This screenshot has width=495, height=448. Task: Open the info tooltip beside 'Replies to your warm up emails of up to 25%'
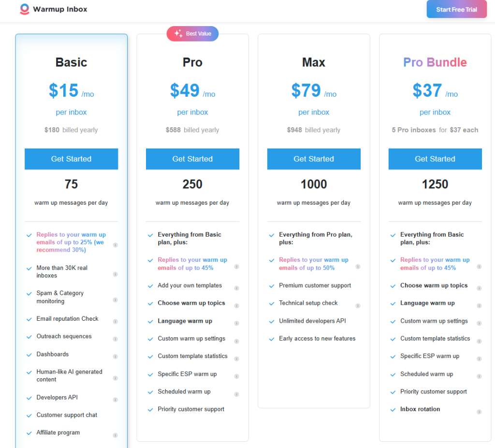pyautogui.click(x=116, y=245)
